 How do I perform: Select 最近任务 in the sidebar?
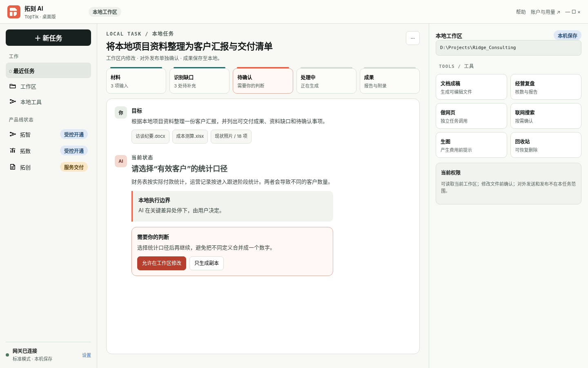[48, 70]
